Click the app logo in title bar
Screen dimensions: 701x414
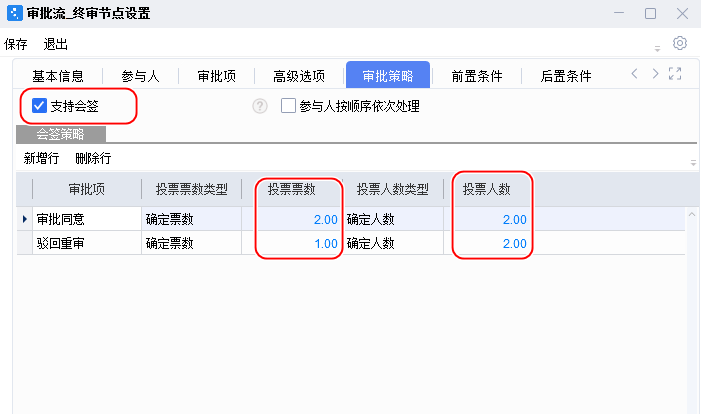pyautogui.click(x=12, y=14)
